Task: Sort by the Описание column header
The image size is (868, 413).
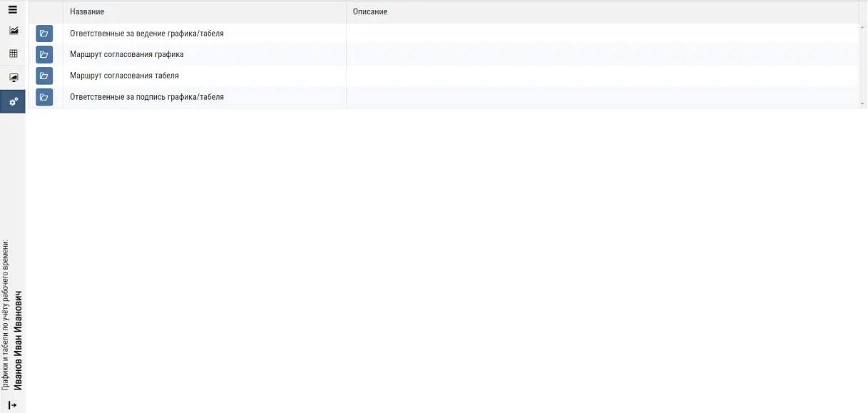Action: click(370, 12)
